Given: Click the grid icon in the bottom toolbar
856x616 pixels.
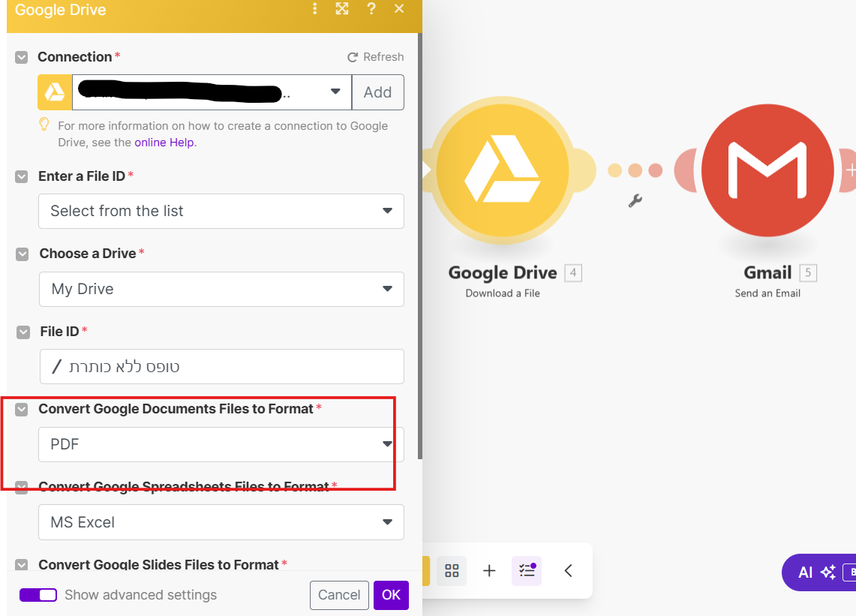Looking at the screenshot, I should click(x=452, y=571).
